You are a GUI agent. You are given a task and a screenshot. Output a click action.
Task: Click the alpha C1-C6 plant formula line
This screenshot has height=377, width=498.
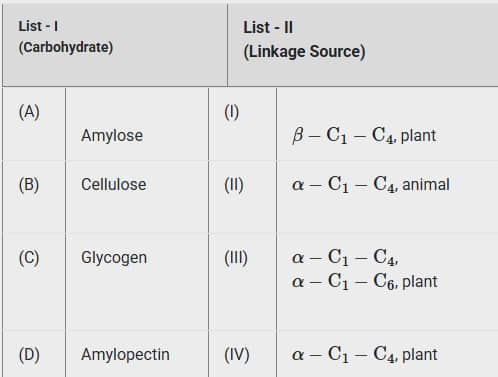(x=364, y=281)
